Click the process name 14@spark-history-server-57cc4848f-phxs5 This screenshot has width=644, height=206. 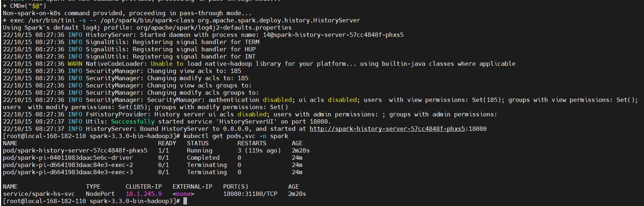pos(333,35)
